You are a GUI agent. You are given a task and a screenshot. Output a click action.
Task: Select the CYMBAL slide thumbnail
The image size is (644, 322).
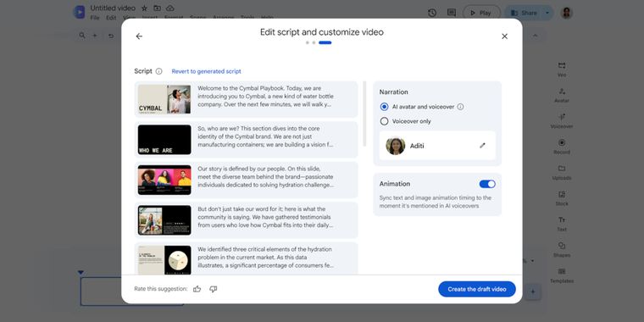[x=164, y=99]
